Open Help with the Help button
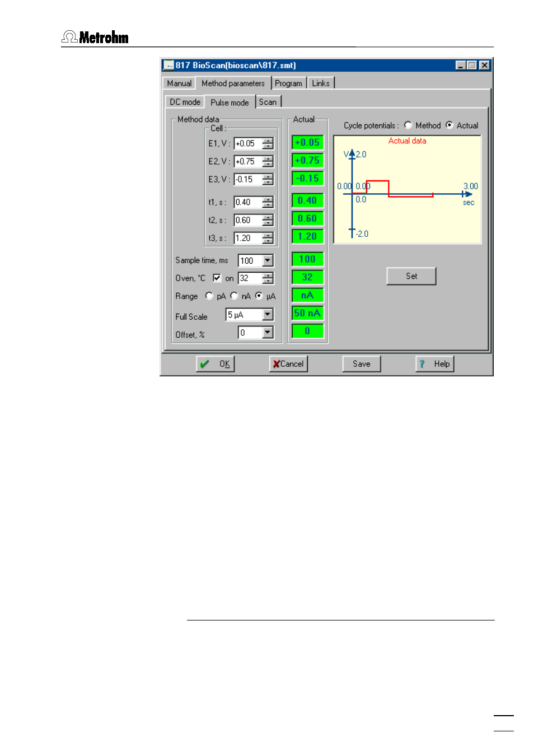 tap(435, 364)
